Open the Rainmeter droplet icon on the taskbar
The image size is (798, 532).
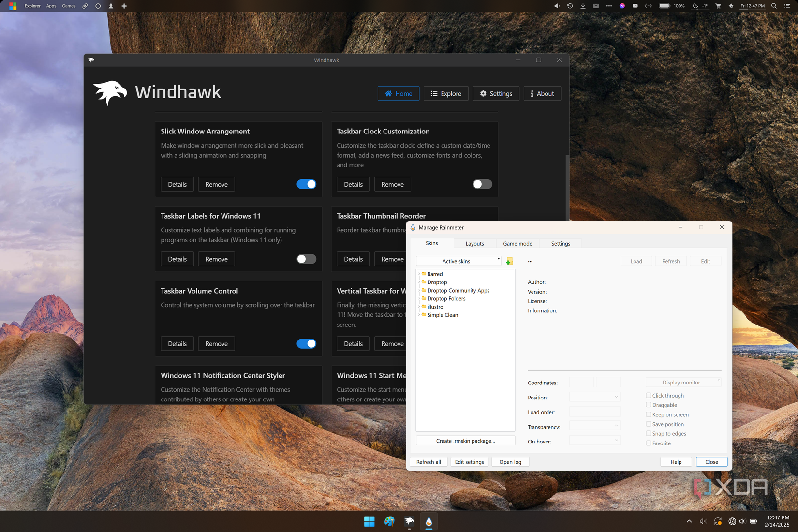(x=429, y=521)
